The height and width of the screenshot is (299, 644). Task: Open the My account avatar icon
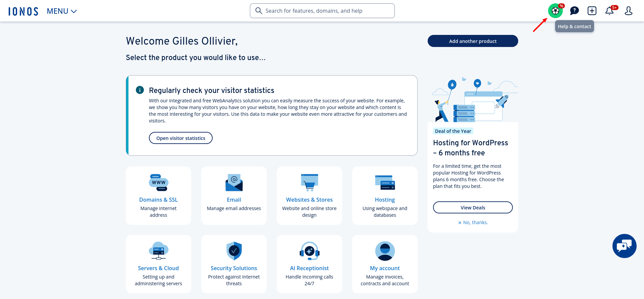pos(385,251)
